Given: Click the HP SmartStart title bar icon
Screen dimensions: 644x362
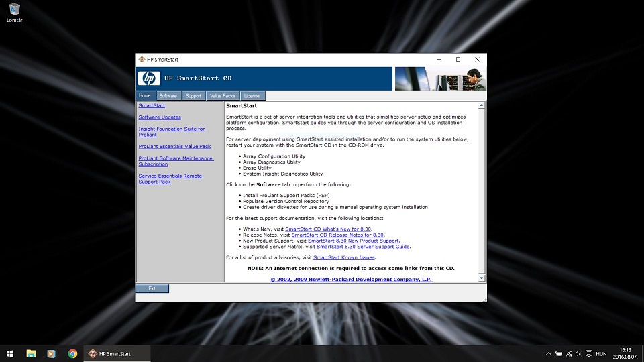Looking at the screenshot, I should pos(142,60).
